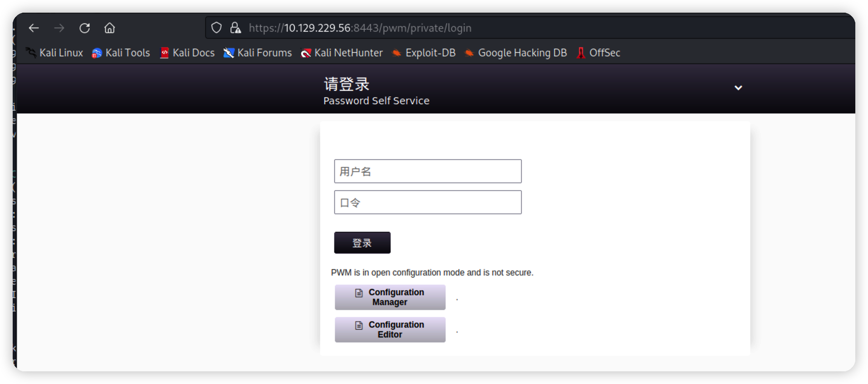The width and height of the screenshot is (868, 384).
Task: Reload the current page
Action: pos(85,28)
